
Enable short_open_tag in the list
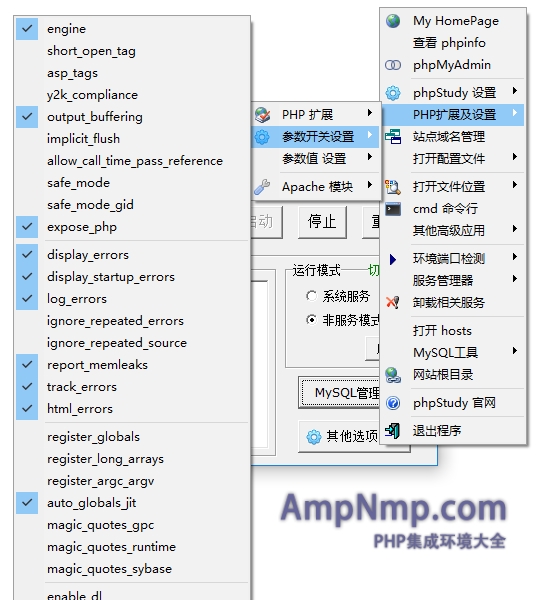[132, 51]
